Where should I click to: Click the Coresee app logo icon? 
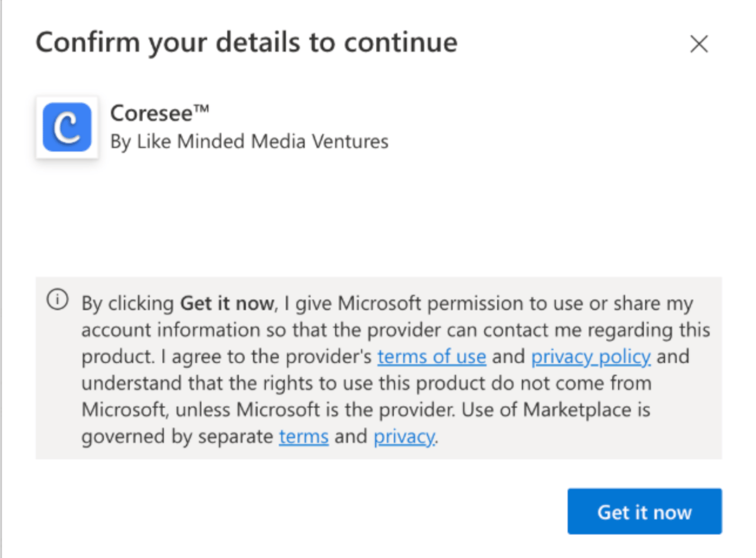tap(67, 127)
